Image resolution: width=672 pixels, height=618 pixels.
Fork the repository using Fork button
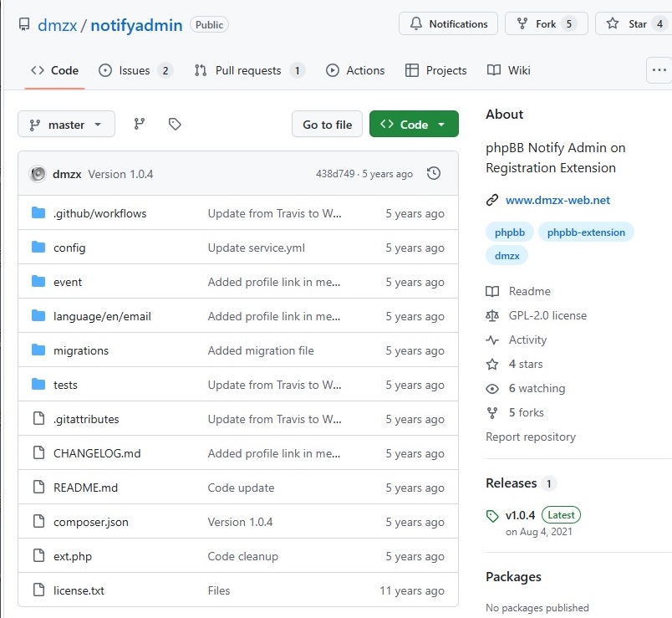point(546,24)
